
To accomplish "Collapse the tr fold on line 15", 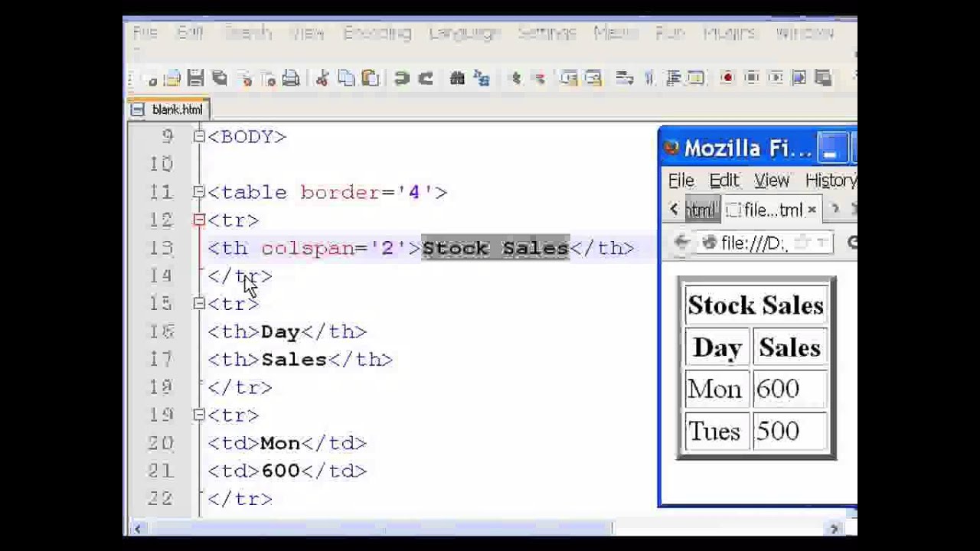I will tap(199, 304).
